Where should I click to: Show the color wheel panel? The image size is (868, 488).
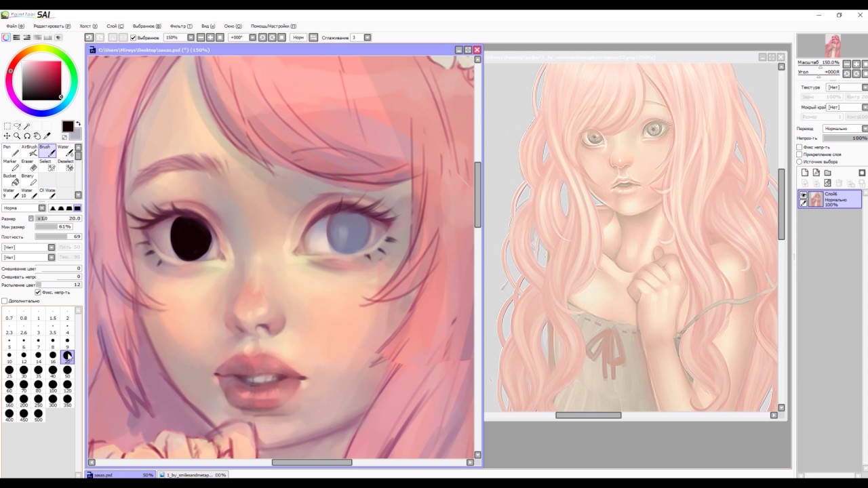coord(6,37)
